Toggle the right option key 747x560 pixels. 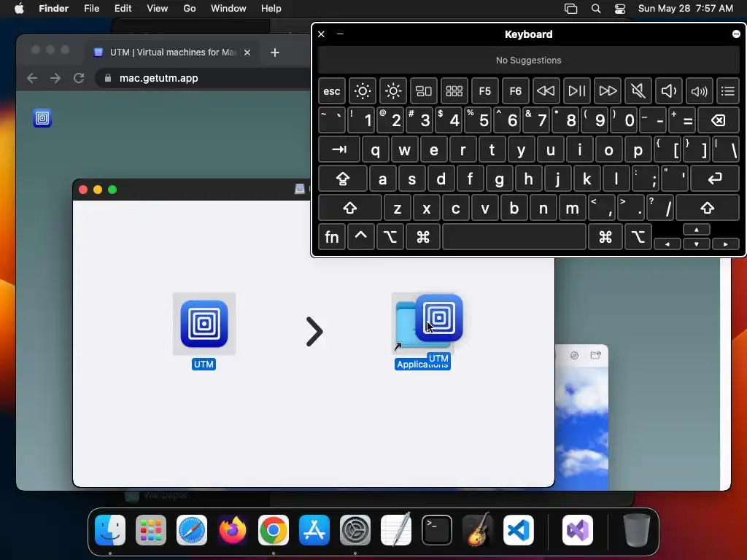[x=638, y=237]
